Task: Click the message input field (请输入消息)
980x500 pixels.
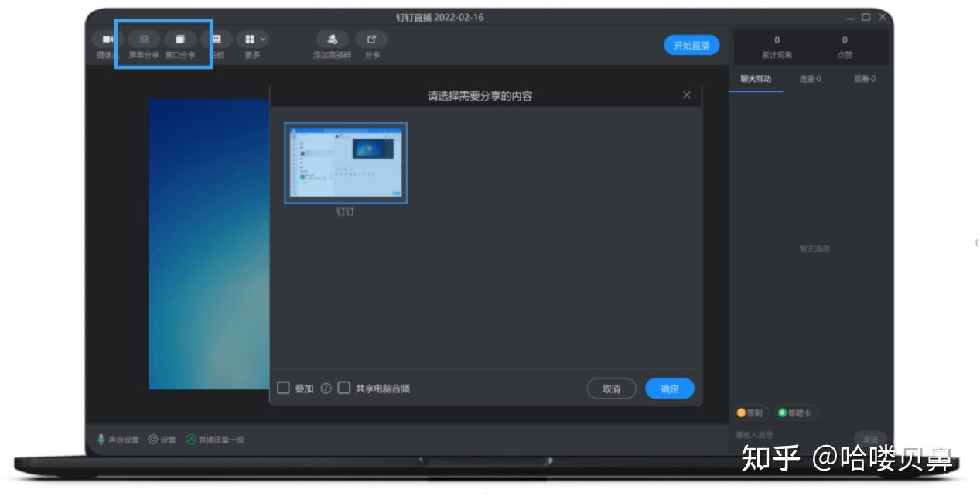Action: [793, 436]
